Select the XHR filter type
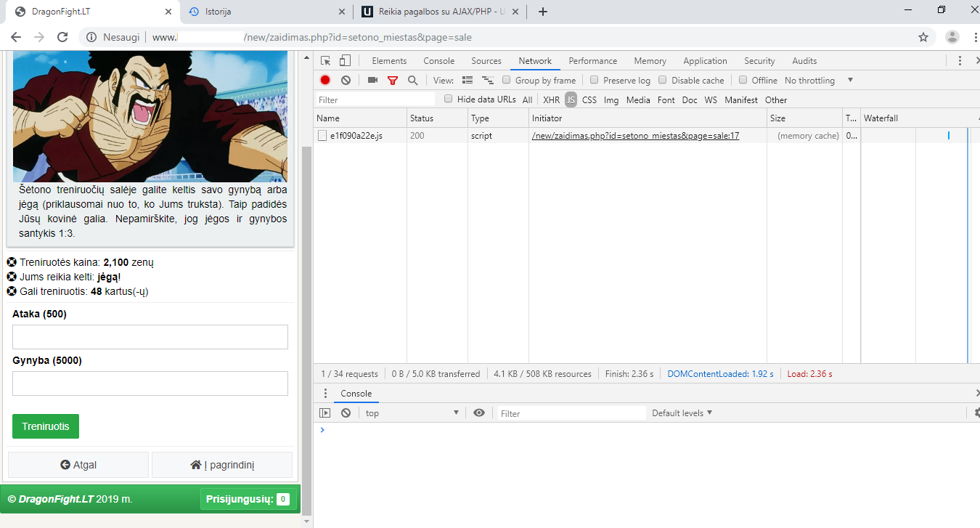Viewport: 980px width, 528px height. 552,100
